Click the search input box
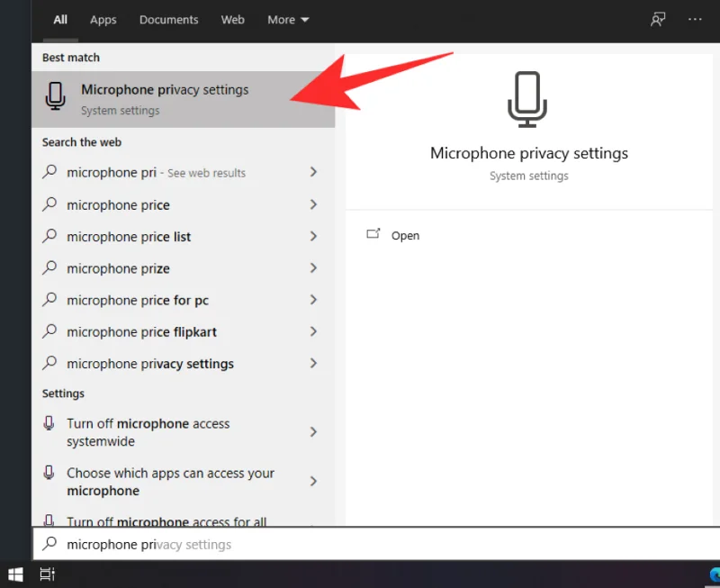The height and width of the screenshot is (588, 720). [x=360, y=545]
